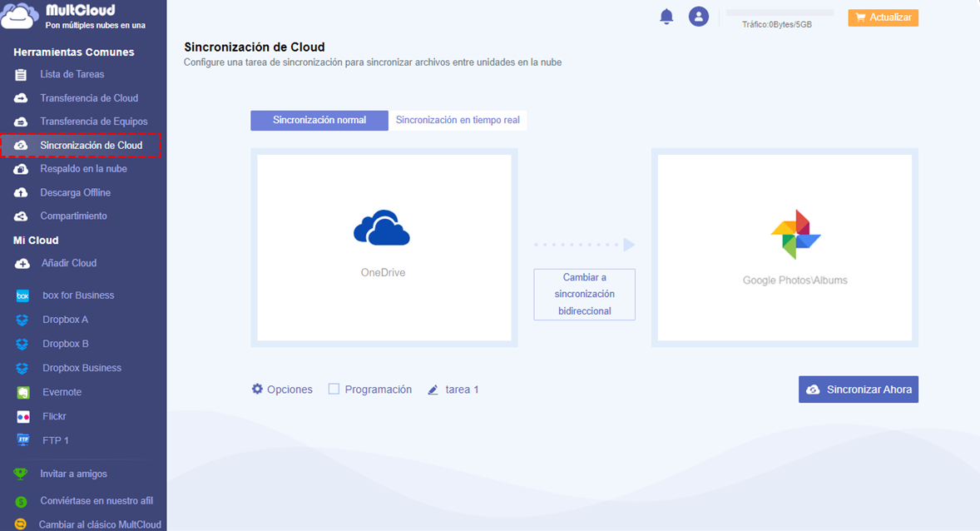
Task: Click the Lista de Tareas clipboard icon
Action: click(x=21, y=74)
